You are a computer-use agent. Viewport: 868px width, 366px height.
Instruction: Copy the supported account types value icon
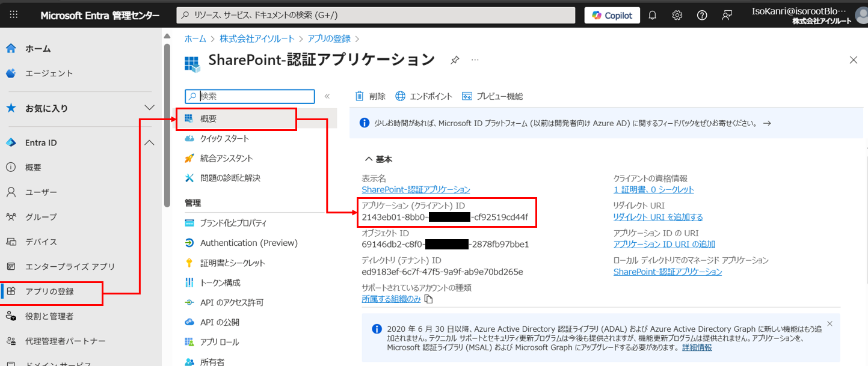428,299
